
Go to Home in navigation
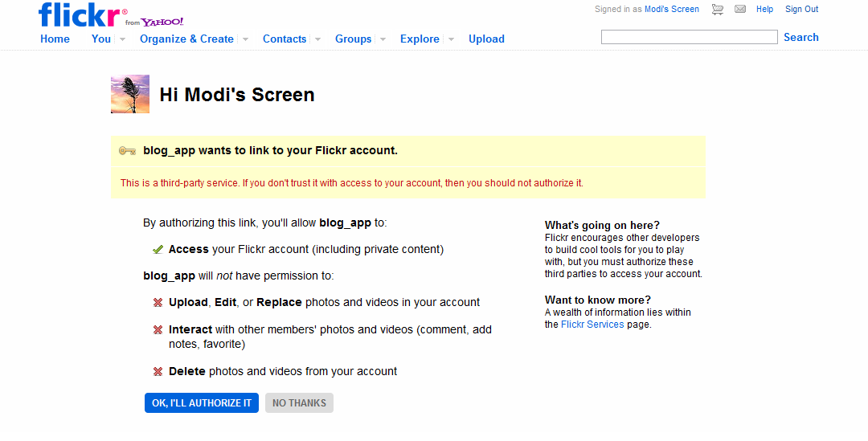click(55, 39)
